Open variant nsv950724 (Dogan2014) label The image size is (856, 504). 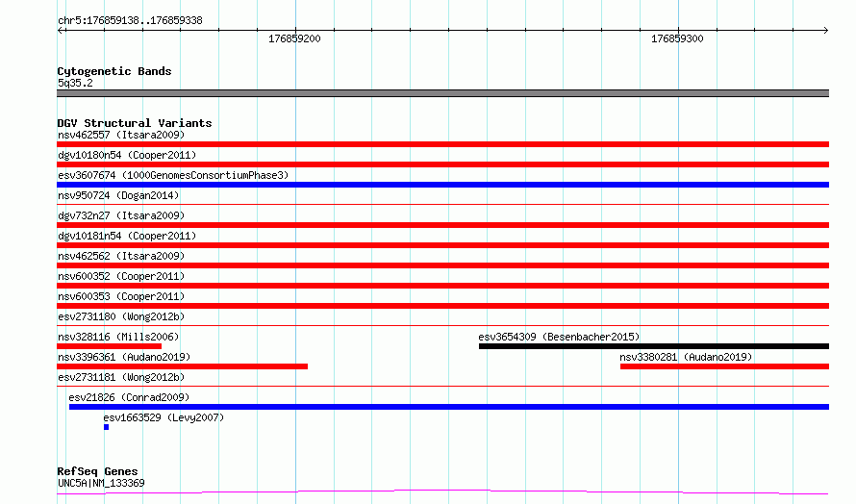click(118, 195)
